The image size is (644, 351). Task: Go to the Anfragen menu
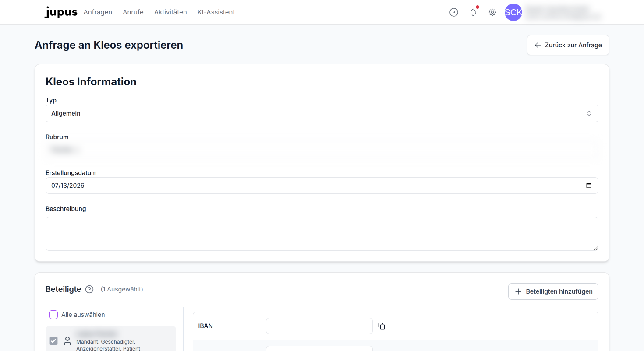coord(98,12)
